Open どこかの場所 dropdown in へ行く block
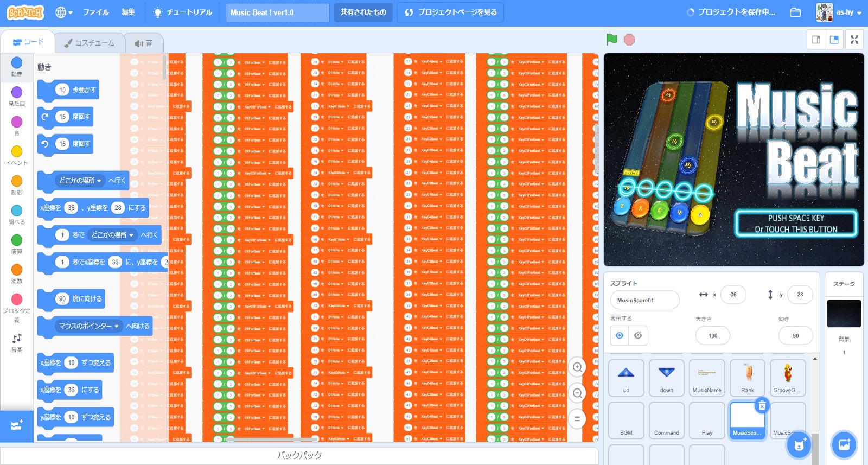 click(x=80, y=180)
